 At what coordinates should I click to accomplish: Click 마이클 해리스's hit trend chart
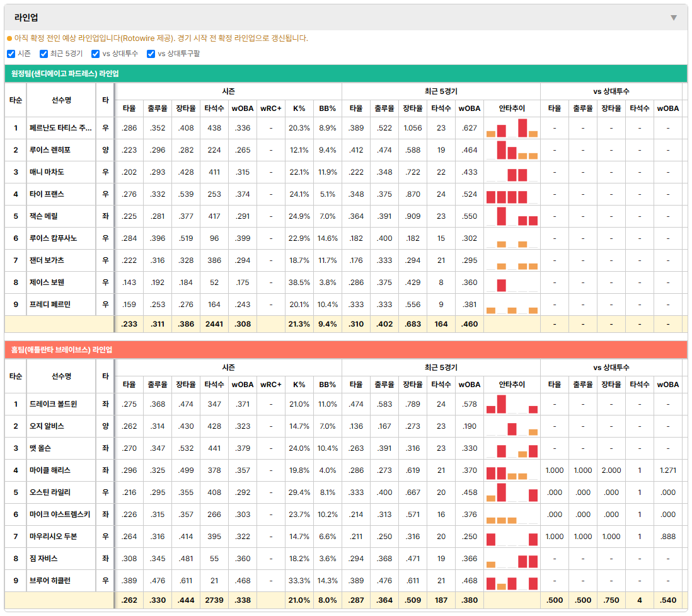[x=512, y=470]
